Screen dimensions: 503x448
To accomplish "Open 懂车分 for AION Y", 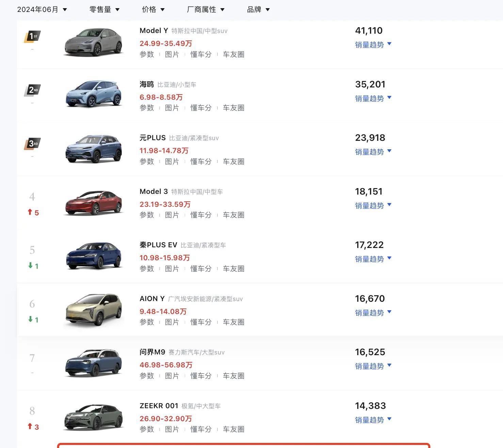I will [201, 322].
